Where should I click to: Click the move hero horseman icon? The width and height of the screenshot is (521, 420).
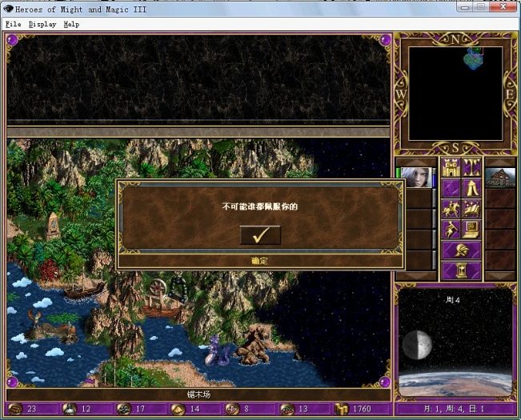click(x=451, y=209)
